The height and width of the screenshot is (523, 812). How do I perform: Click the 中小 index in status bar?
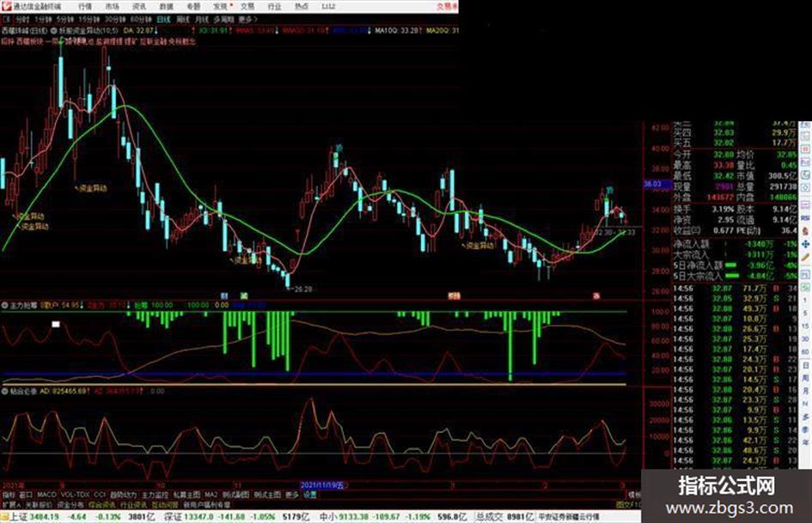(327, 517)
